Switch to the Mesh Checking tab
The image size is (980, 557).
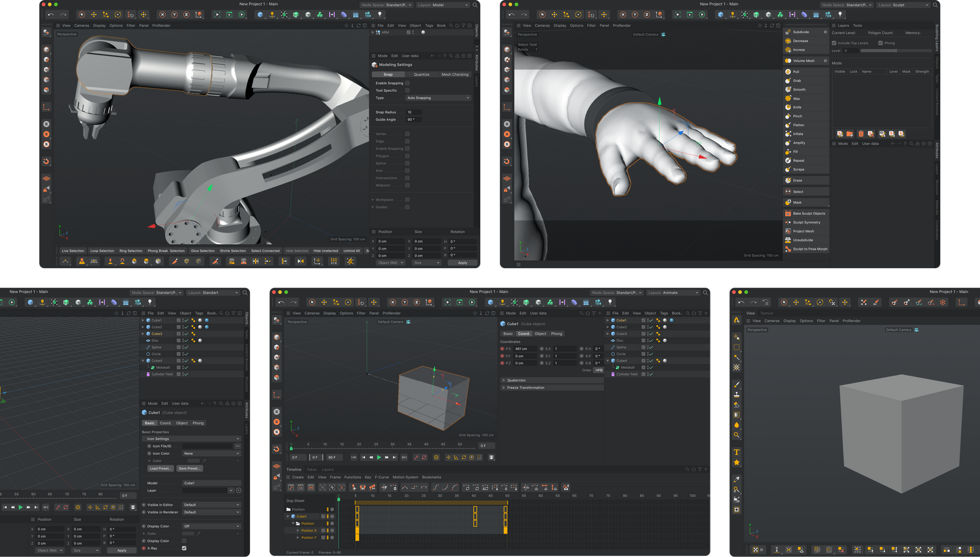[x=455, y=74]
